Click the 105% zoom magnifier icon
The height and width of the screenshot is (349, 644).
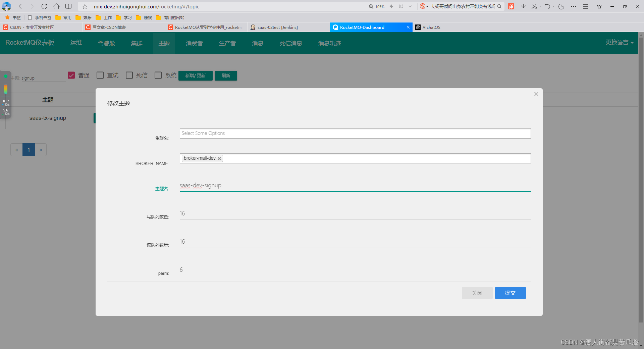coord(371,6)
